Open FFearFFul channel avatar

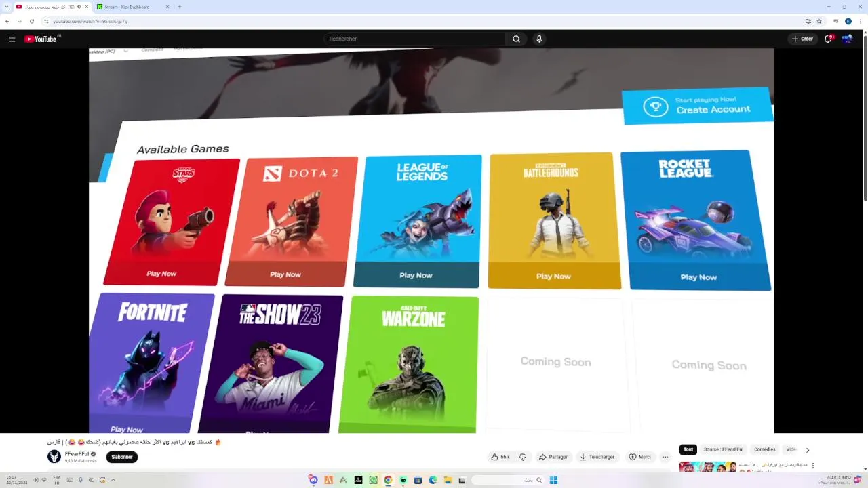click(x=54, y=456)
